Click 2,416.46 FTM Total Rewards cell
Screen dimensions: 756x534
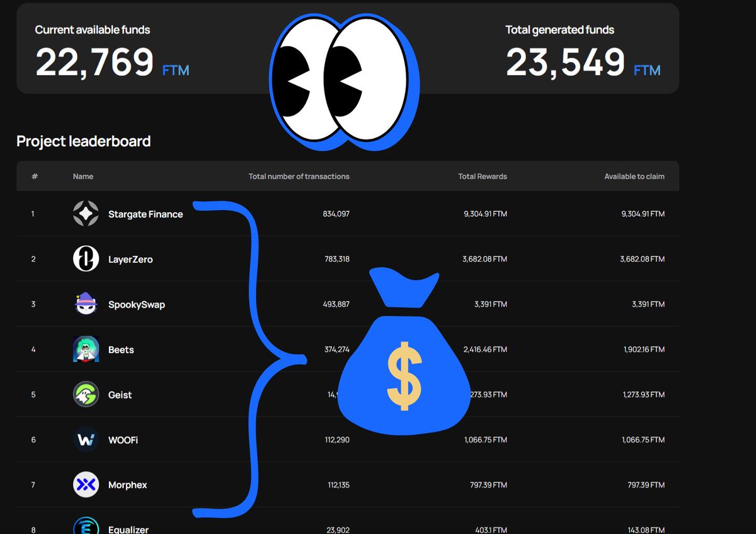coord(485,349)
